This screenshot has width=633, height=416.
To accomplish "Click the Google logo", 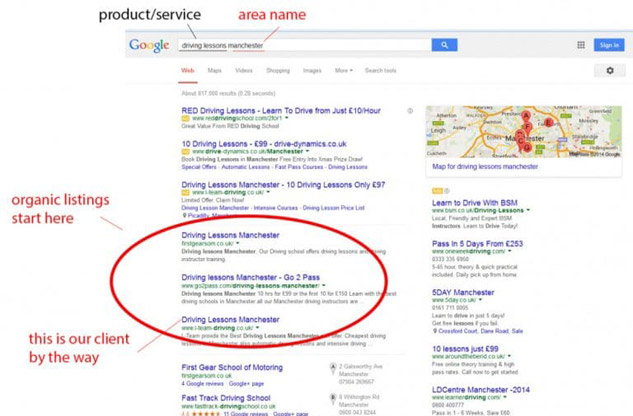I will tap(148, 45).
